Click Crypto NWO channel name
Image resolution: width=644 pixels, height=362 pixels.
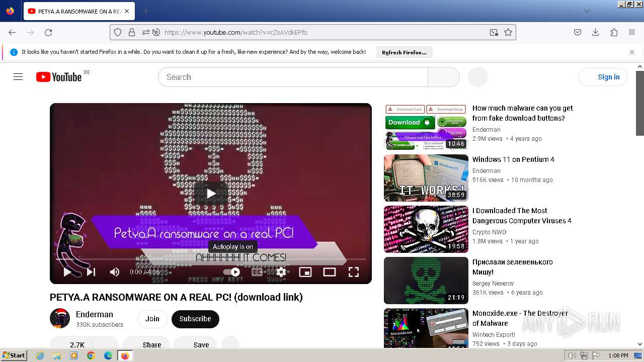click(489, 232)
